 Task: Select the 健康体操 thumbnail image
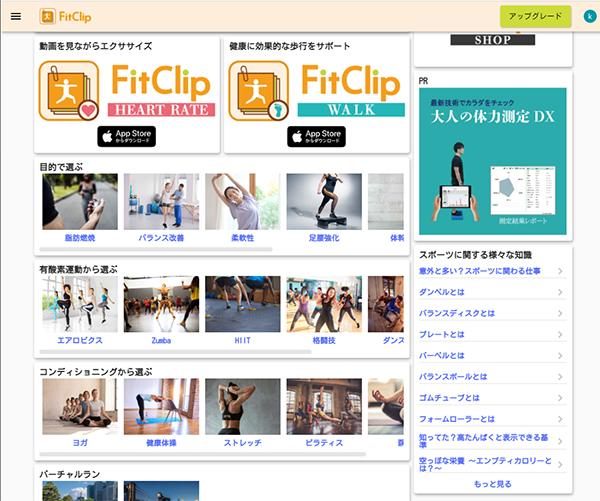pyautogui.click(x=161, y=406)
